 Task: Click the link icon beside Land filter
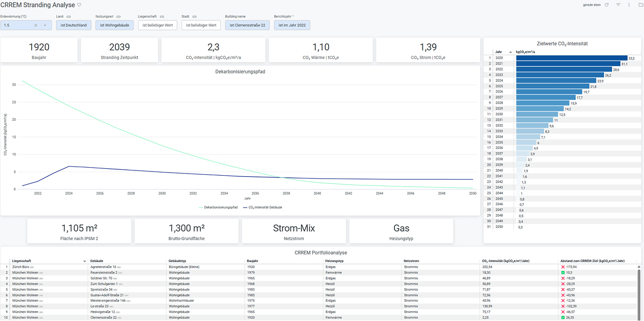point(69,17)
